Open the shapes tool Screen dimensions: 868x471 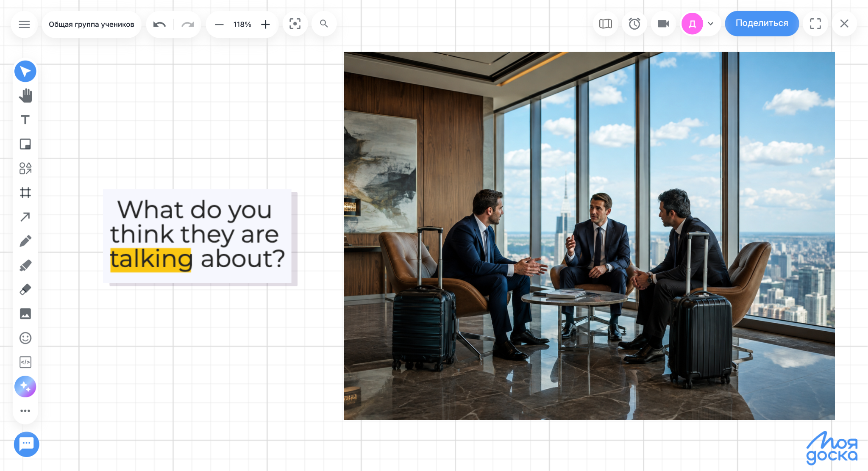click(x=25, y=168)
